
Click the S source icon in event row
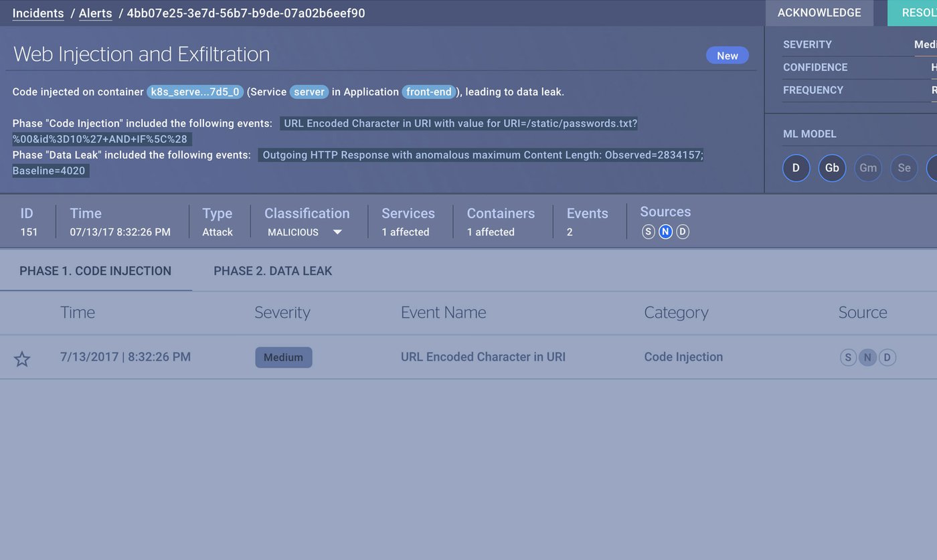click(x=848, y=357)
